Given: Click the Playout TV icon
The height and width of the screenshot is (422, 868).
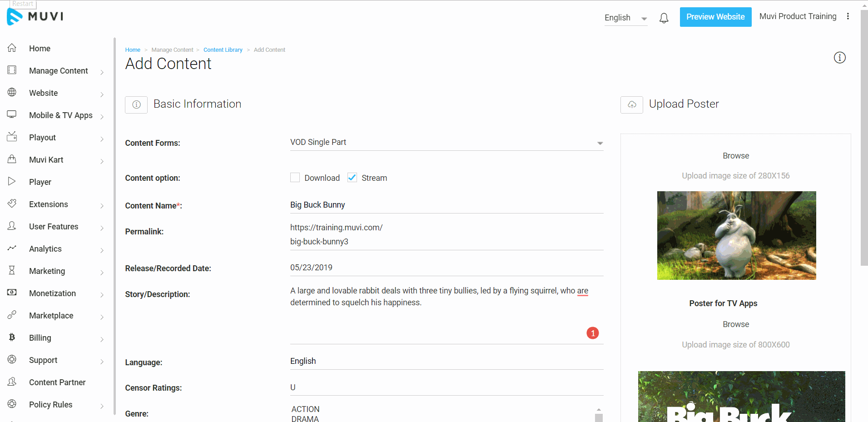Looking at the screenshot, I should point(12,136).
